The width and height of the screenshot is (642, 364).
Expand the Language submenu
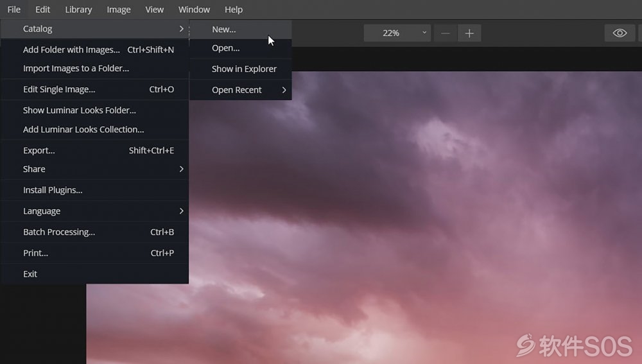pos(94,211)
